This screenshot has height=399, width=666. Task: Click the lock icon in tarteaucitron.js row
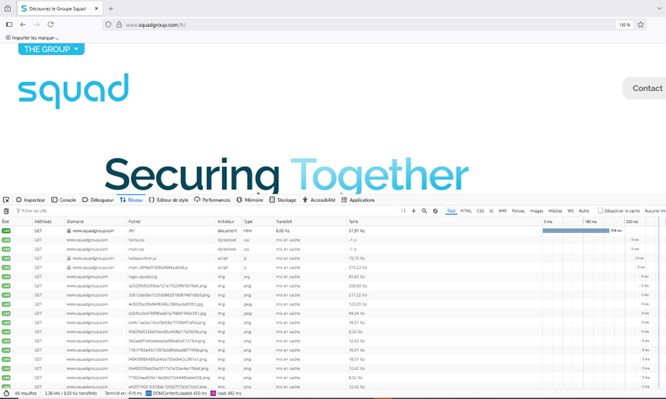point(69,258)
